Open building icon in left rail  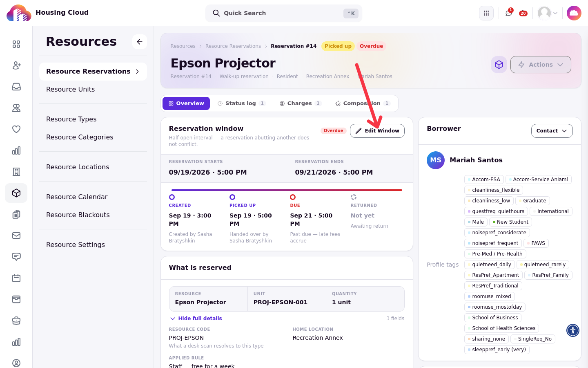click(16, 172)
